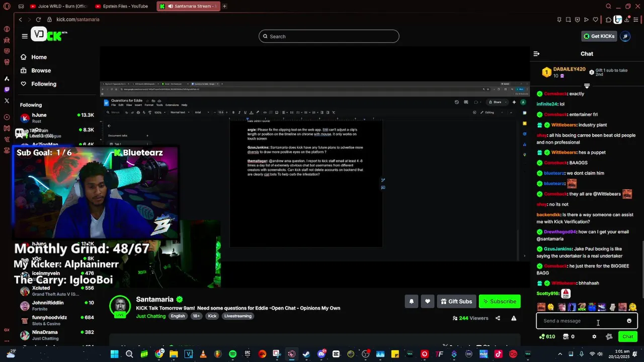644x362 pixels.
Task: Open the browser easy setup sliders icon
Action: [x=636, y=20]
